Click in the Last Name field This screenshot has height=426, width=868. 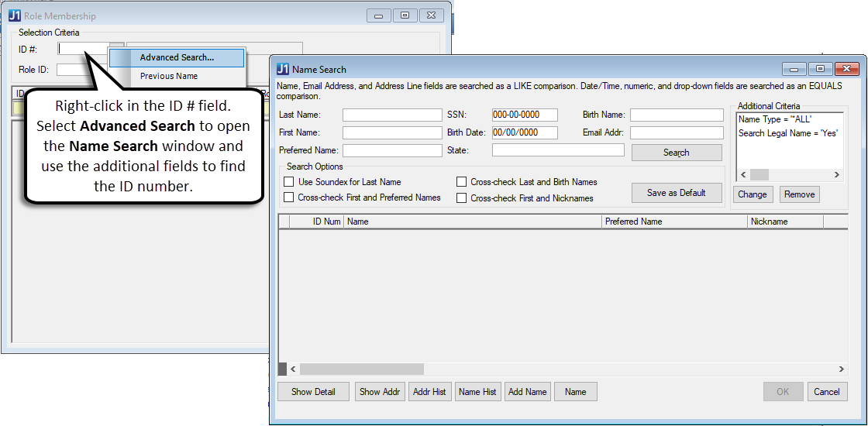392,115
